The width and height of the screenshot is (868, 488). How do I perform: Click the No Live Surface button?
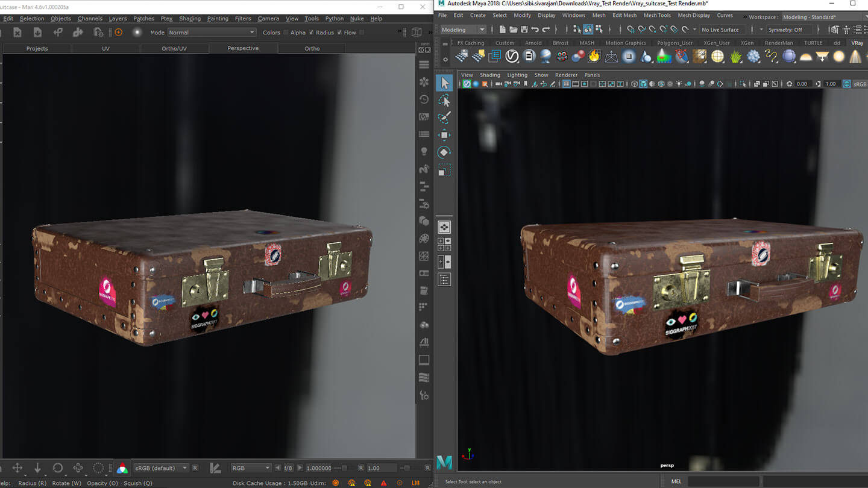click(720, 30)
